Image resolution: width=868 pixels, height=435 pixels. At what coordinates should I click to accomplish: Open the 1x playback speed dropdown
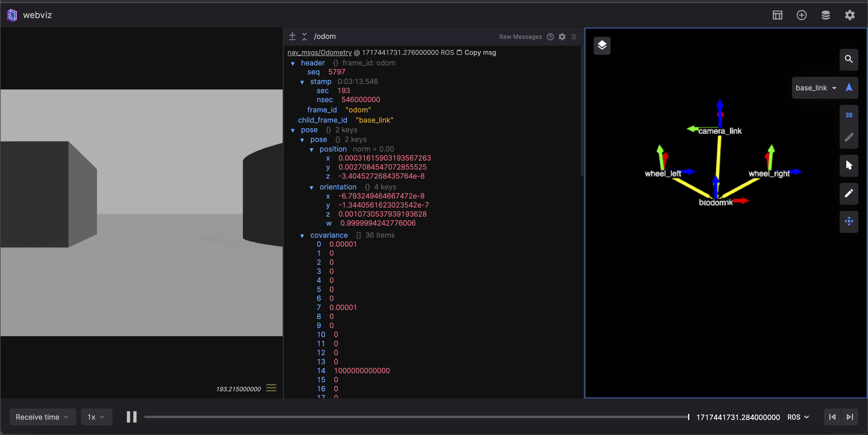(96, 417)
